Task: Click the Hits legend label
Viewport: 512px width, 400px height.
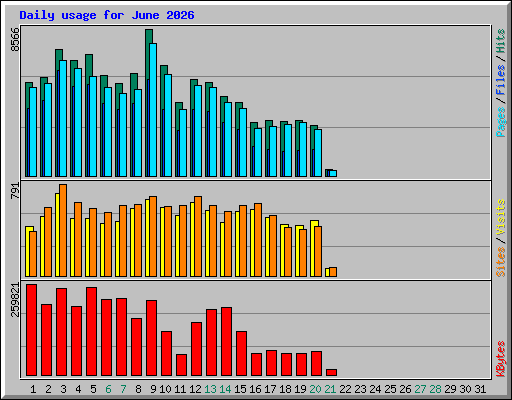Action: [501, 41]
